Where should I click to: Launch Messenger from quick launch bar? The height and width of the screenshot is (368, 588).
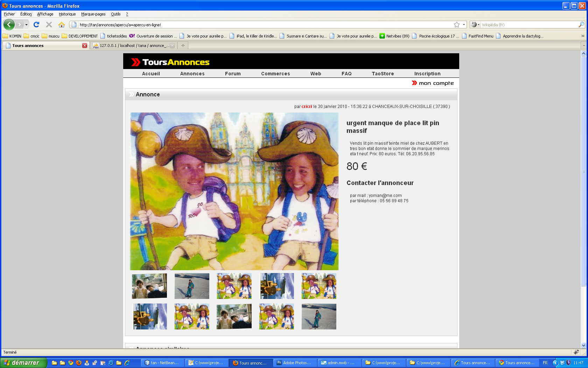pos(87,363)
